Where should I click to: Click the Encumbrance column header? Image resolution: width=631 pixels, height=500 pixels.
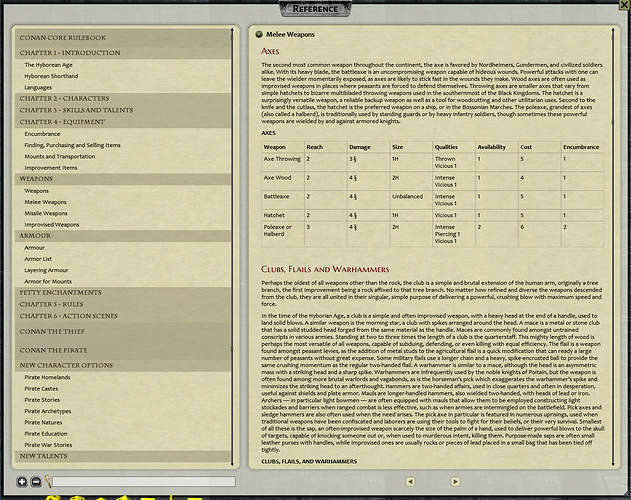(582, 147)
